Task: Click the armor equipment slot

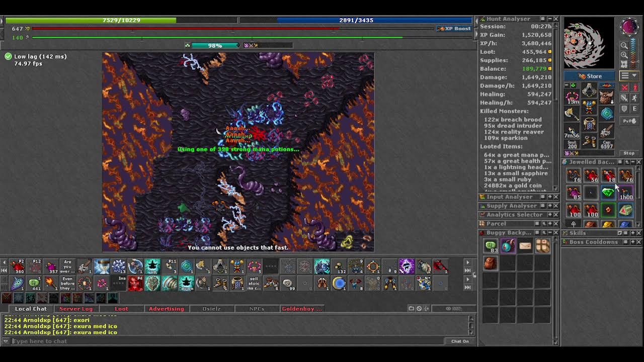Action: (x=589, y=107)
